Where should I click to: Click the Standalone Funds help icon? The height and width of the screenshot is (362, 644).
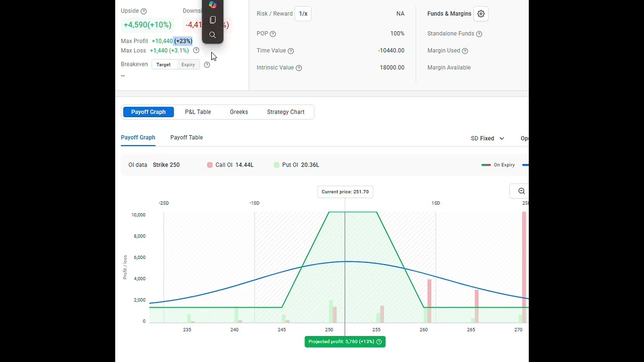click(x=479, y=34)
